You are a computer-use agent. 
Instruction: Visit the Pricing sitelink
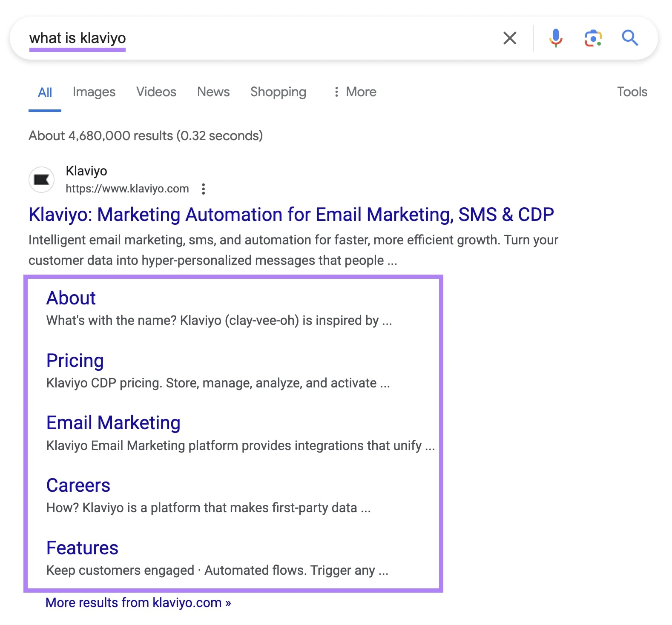click(75, 361)
